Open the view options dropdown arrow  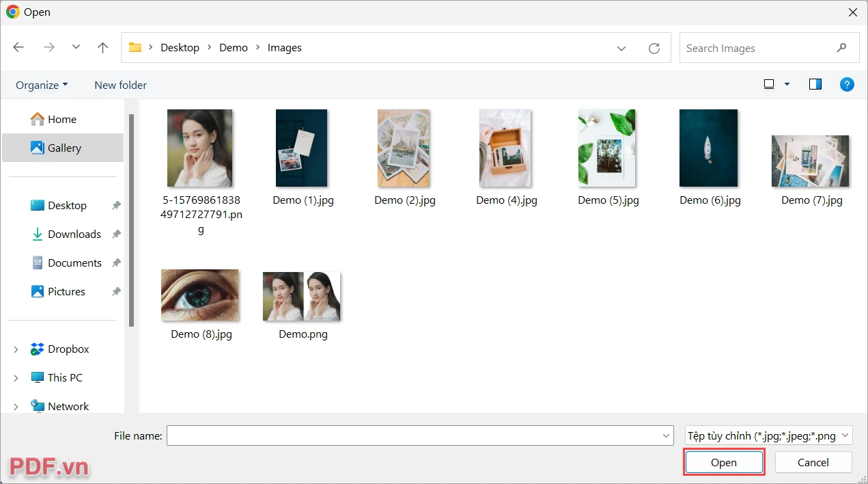tap(787, 84)
